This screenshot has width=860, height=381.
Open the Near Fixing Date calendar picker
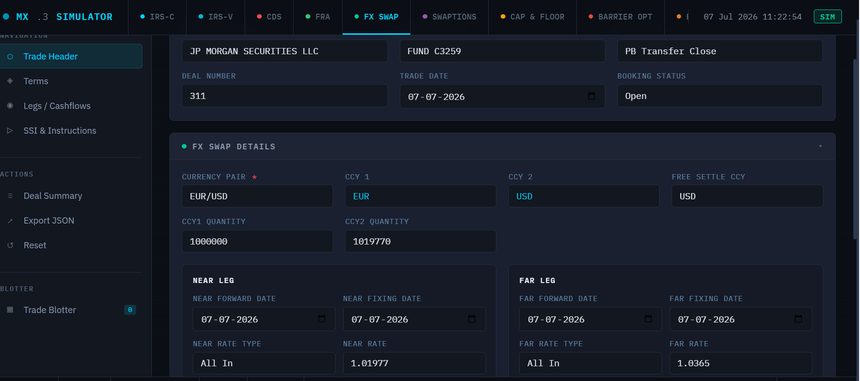pyautogui.click(x=472, y=319)
